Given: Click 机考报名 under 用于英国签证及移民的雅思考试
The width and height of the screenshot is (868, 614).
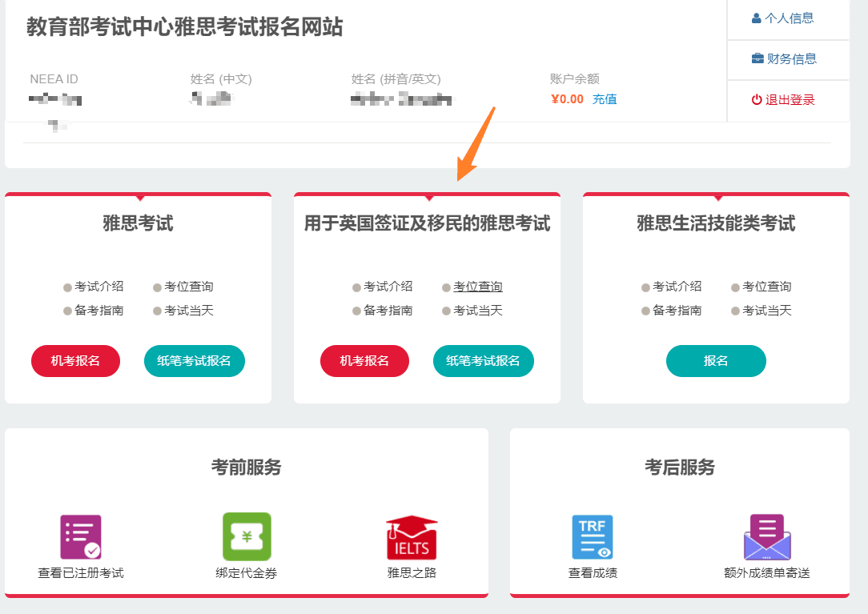Looking at the screenshot, I should 364,361.
